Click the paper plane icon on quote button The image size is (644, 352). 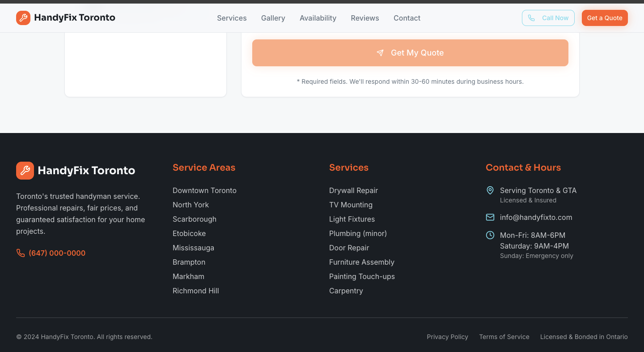[380, 53]
